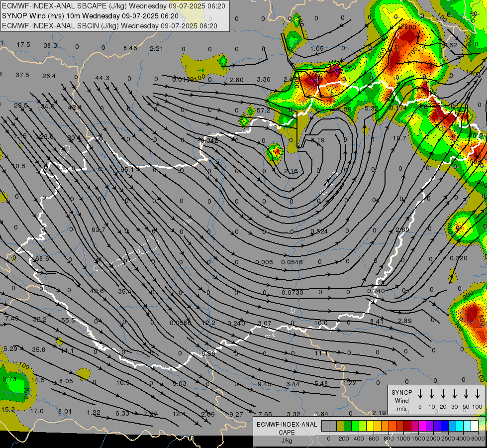This screenshot has height=448, width=487.
Task: Click the map value '63.7'
Action: point(98,229)
